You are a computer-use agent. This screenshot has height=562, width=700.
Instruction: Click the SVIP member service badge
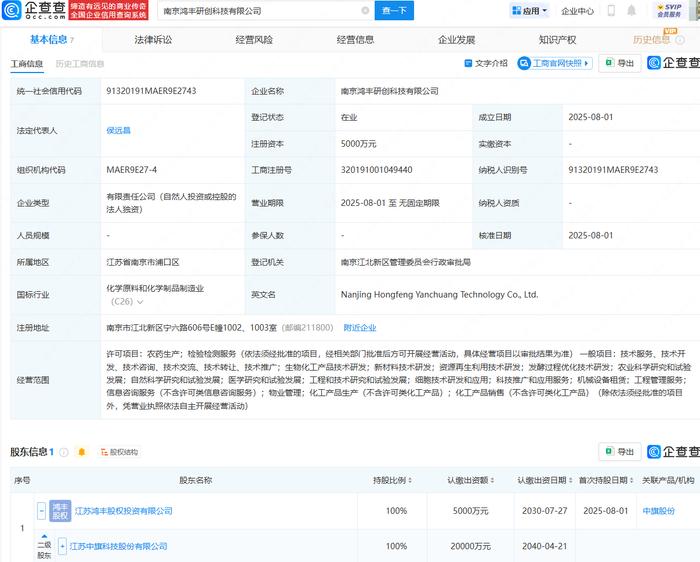669,10
